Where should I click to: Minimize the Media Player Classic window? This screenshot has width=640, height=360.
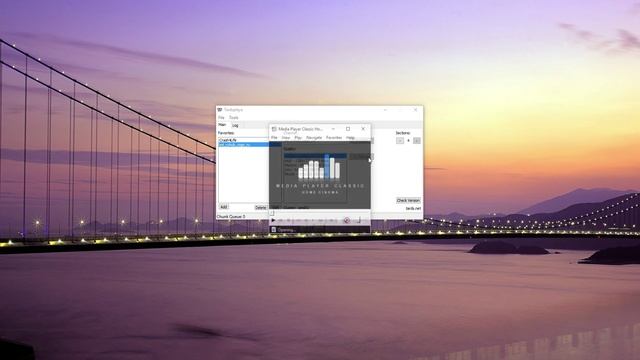click(x=333, y=129)
